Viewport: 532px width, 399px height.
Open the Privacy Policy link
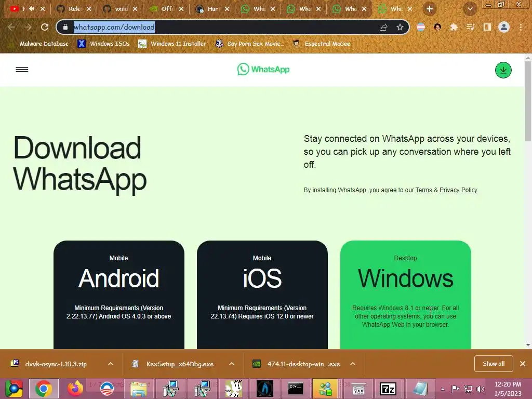pyautogui.click(x=458, y=190)
